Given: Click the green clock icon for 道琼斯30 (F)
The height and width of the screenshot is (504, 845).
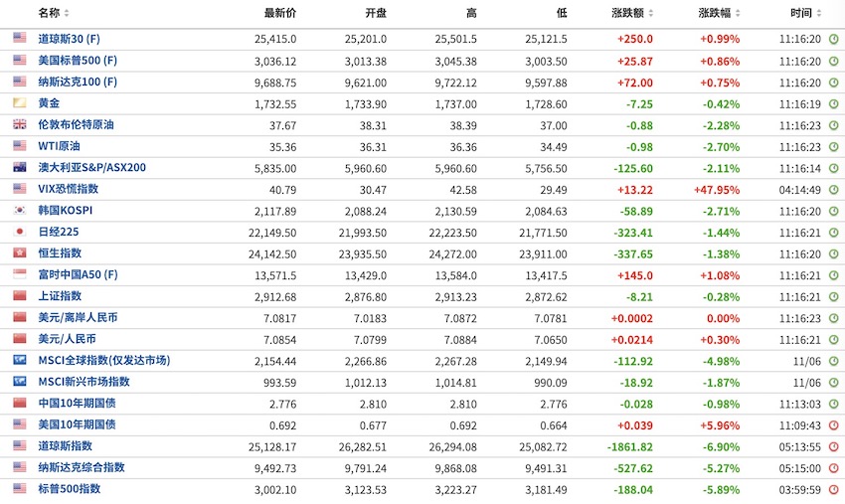Looking at the screenshot, I should point(833,39).
